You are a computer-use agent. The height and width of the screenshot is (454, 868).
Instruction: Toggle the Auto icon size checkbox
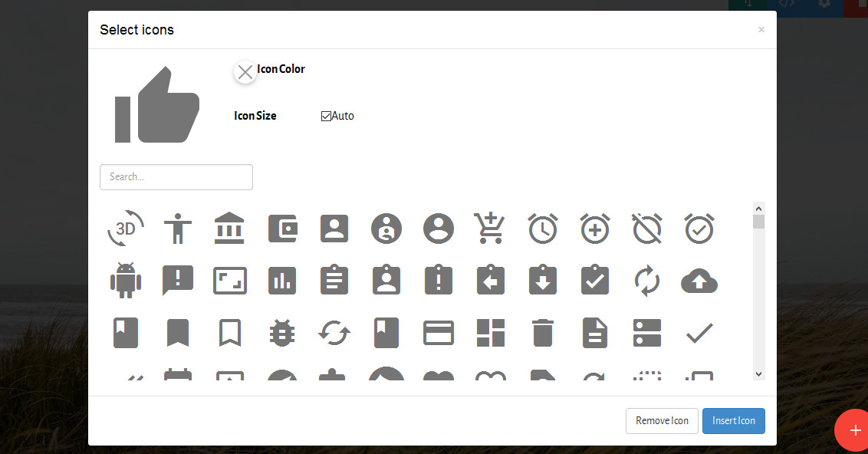(x=326, y=116)
